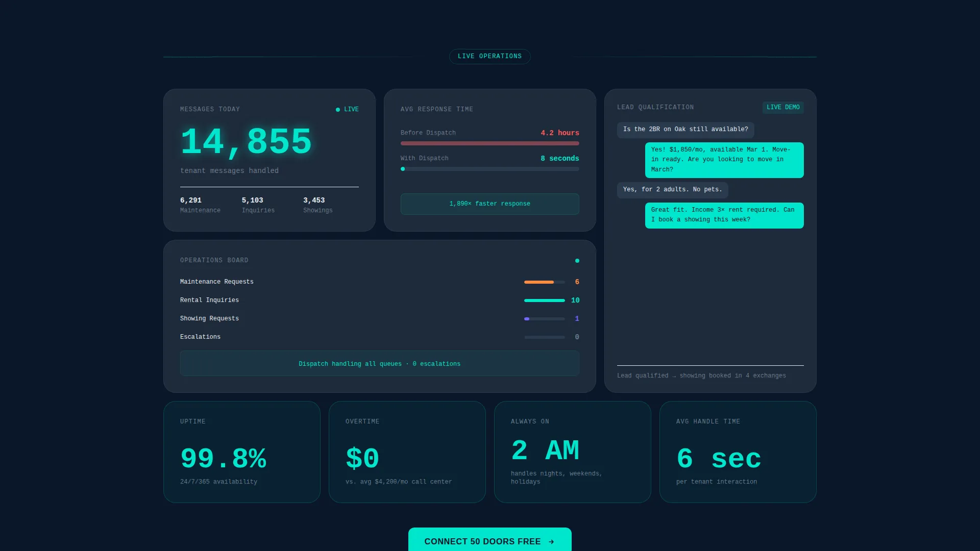Click the tenant messages handled caption

coord(229,171)
